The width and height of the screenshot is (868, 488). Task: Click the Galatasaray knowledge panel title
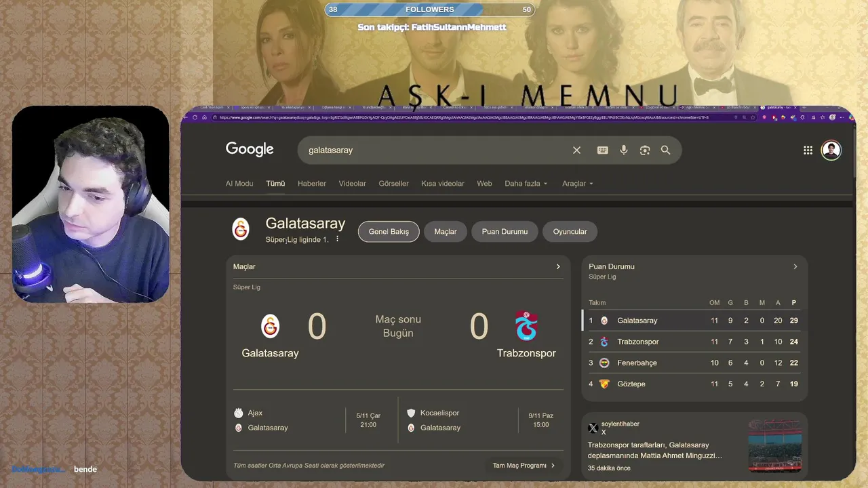coord(305,223)
